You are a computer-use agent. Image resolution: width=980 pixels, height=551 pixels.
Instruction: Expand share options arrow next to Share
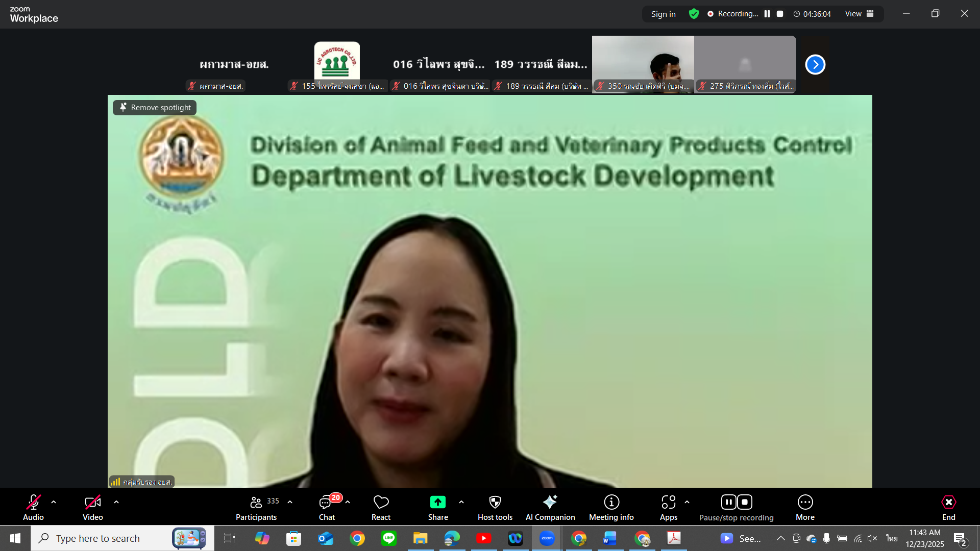(x=461, y=502)
